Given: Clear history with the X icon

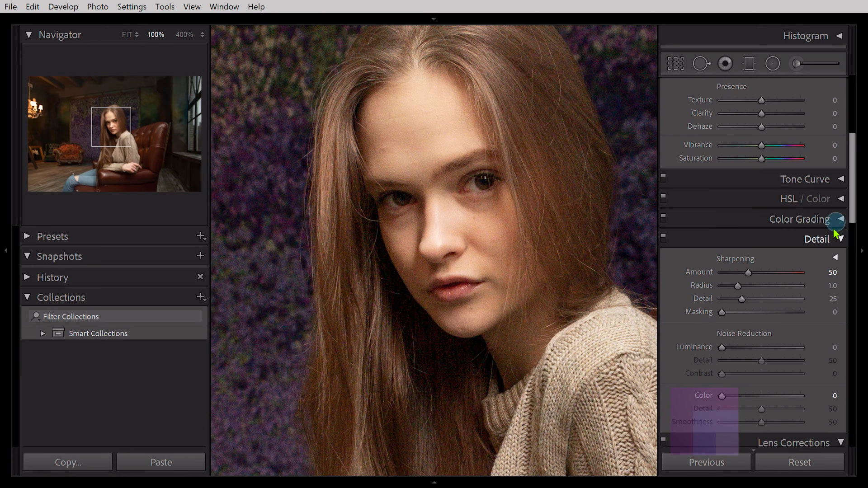Looking at the screenshot, I should 200,277.
